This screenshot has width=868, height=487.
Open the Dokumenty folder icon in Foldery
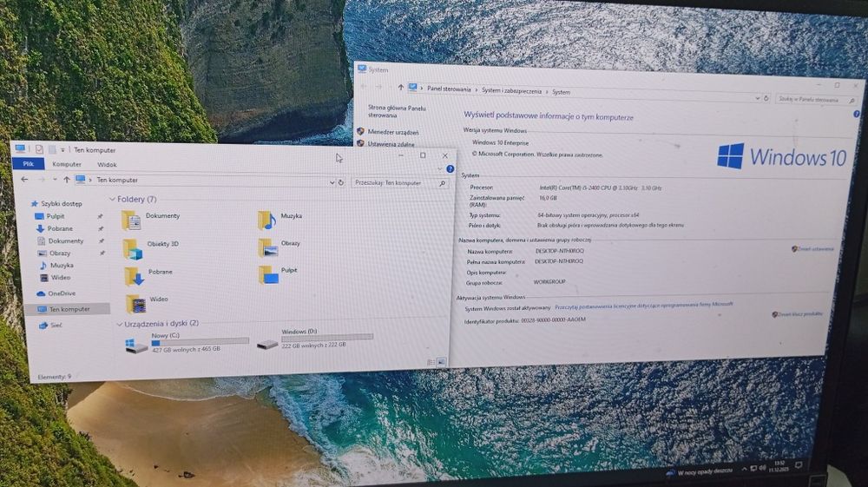tap(131, 220)
